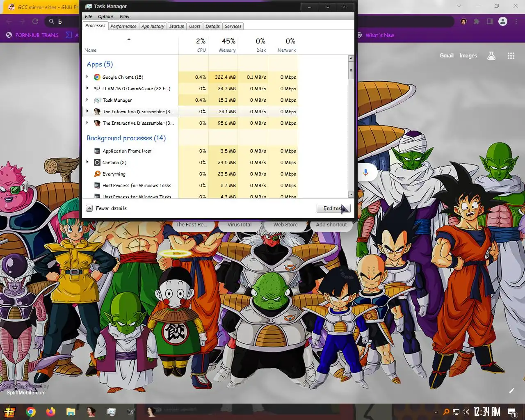Open the Gmail link on Google page
This screenshot has height=420, width=525.
click(x=447, y=55)
